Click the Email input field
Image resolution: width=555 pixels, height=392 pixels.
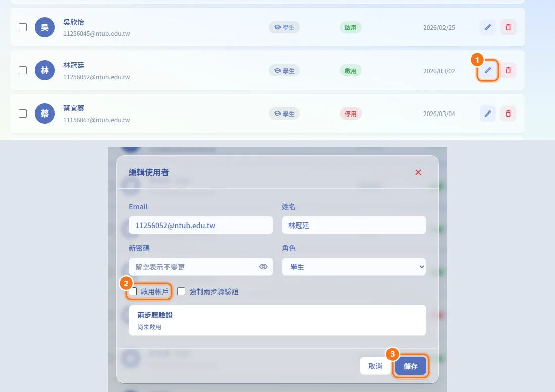[201, 225]
